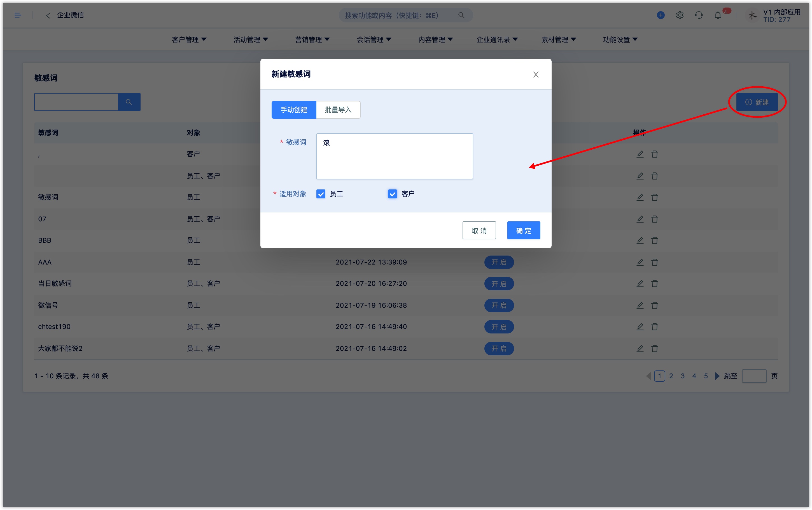Click the search magnifier in top search bar
The width and height of the screenshot is (812, 510).
461,15
